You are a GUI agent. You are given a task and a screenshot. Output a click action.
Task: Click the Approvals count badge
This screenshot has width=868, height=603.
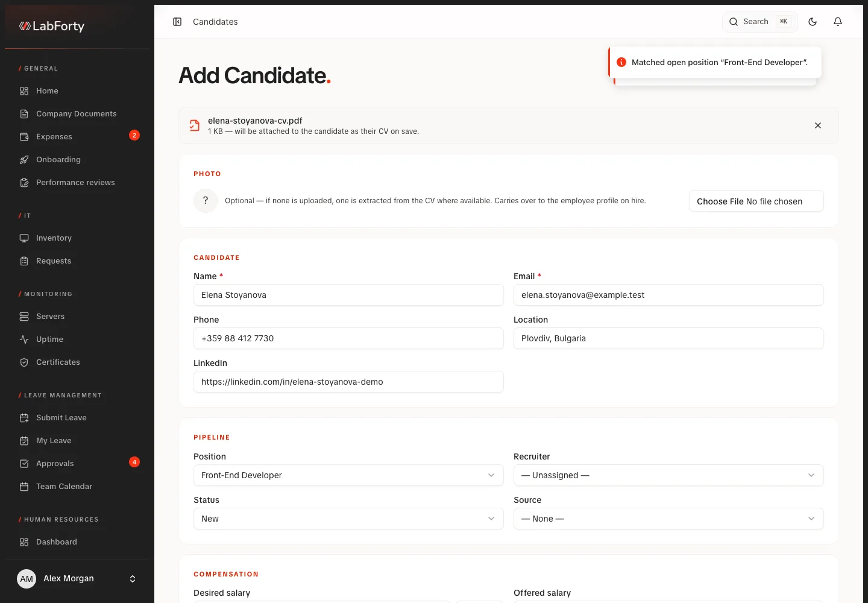[134, 462]
